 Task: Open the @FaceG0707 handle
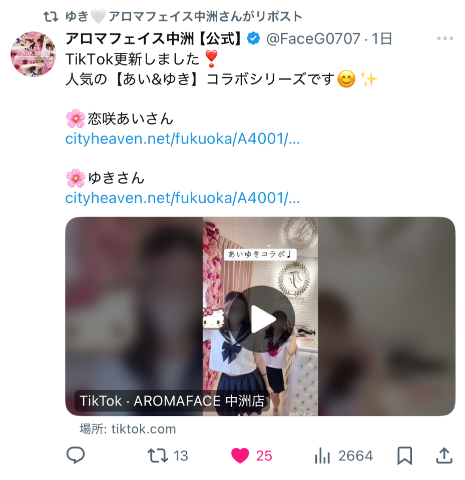point(313,39)
